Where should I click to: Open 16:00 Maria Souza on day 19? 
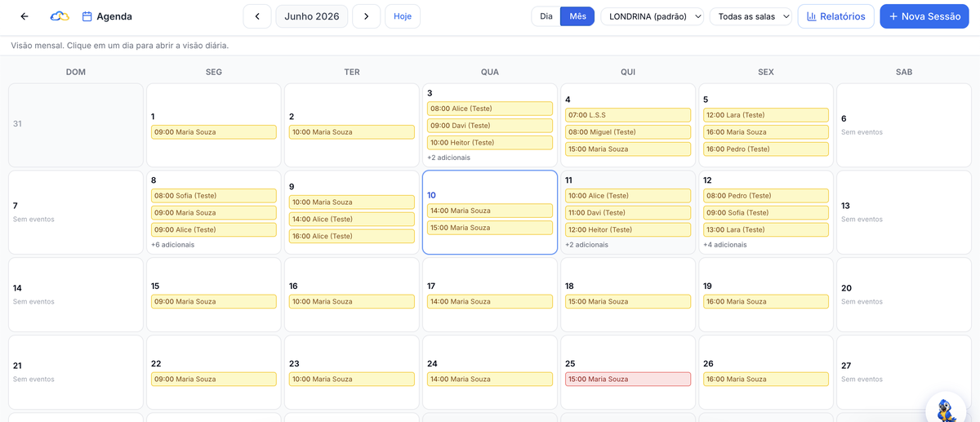point(766,302)
